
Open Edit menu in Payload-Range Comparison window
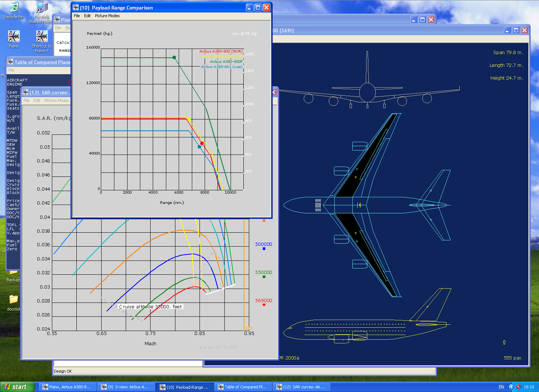(87, 16)
